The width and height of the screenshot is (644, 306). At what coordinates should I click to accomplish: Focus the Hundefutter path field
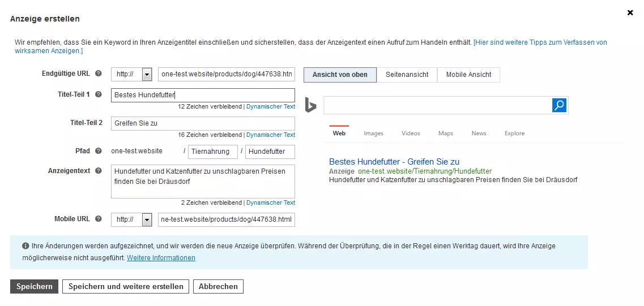pos(270,152)
